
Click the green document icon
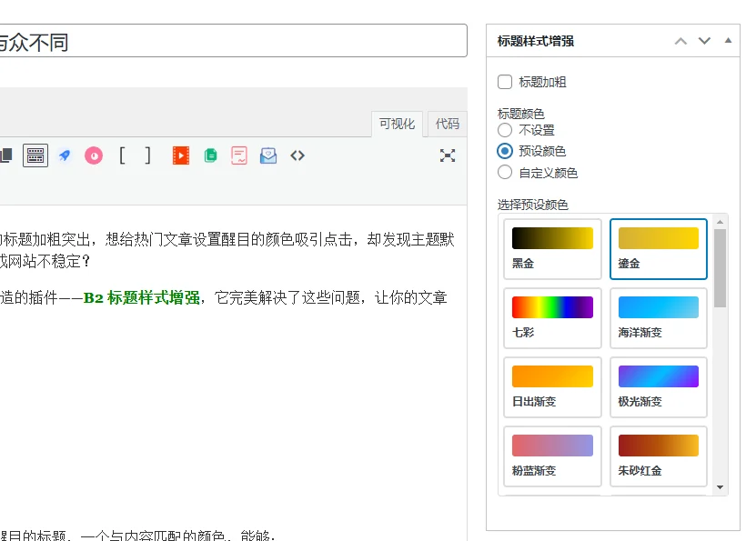(x=210, y=155)
